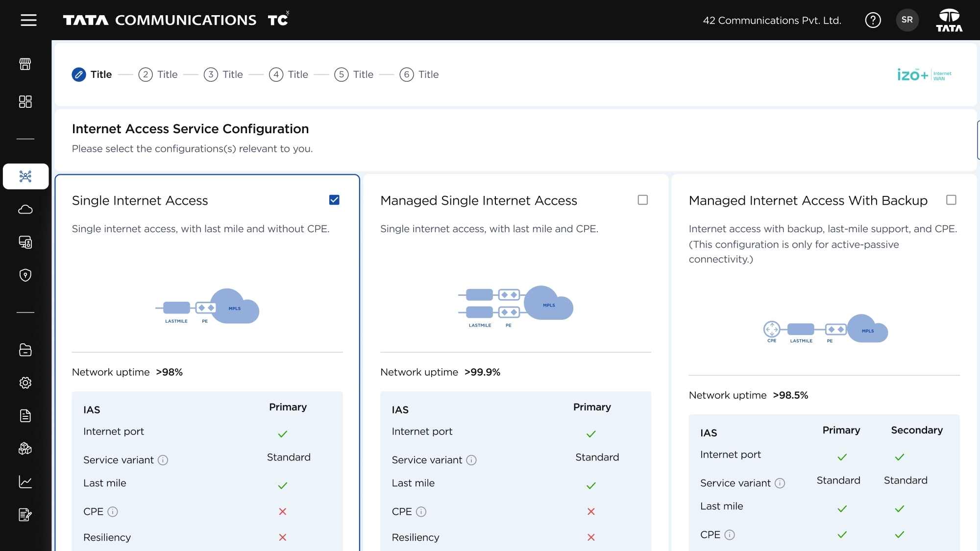The height and width of the screenshot is (551, 980).
Task: Click the Tata Communications TCx logo
Action: 176,20
